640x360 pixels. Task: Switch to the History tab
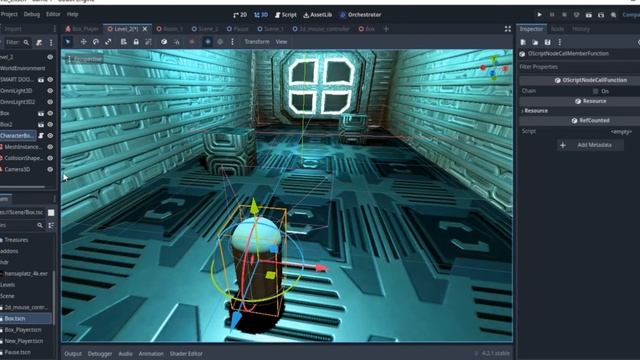581,29
